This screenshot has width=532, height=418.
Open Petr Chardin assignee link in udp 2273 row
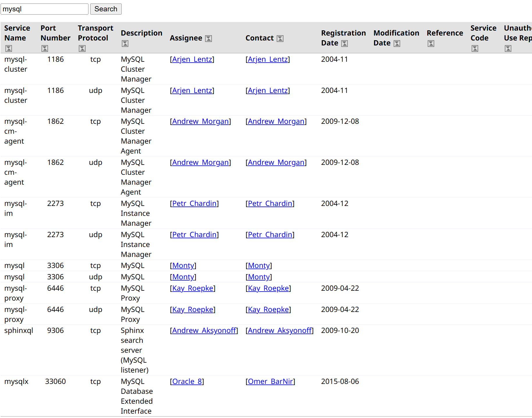pyautogui.click(x=194, y=235)
